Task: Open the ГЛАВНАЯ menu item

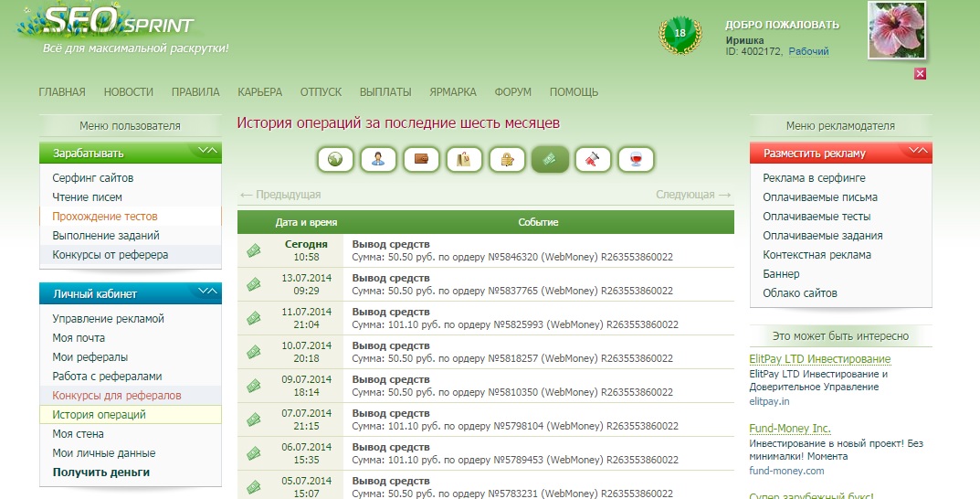Action: point(62,92)
